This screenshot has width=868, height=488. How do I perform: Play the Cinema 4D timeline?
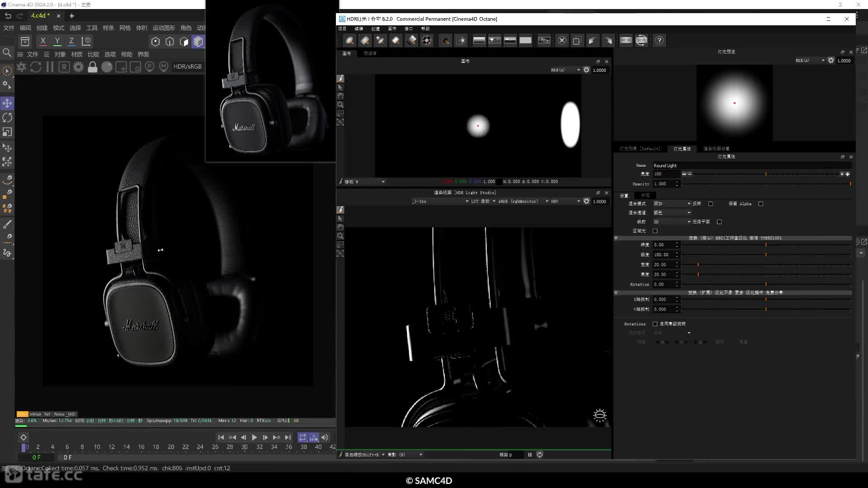pyautogui.click(x=254, y=437)
